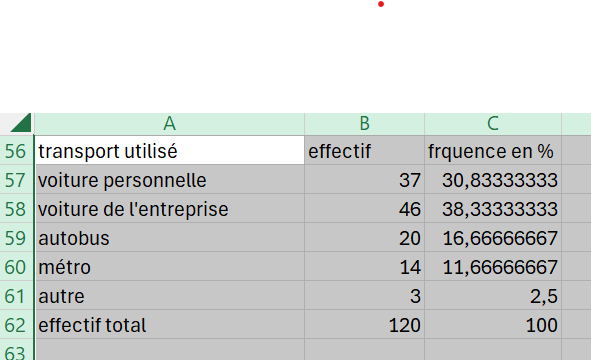Select the cell containing 30,83333333

(493, 179)
